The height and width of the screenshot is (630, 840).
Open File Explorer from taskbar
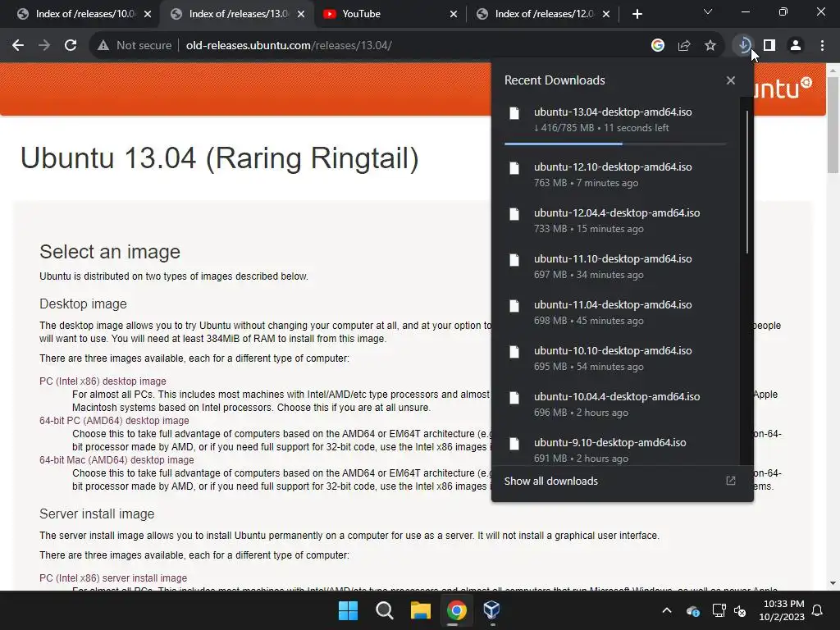(x=421, y=610)
